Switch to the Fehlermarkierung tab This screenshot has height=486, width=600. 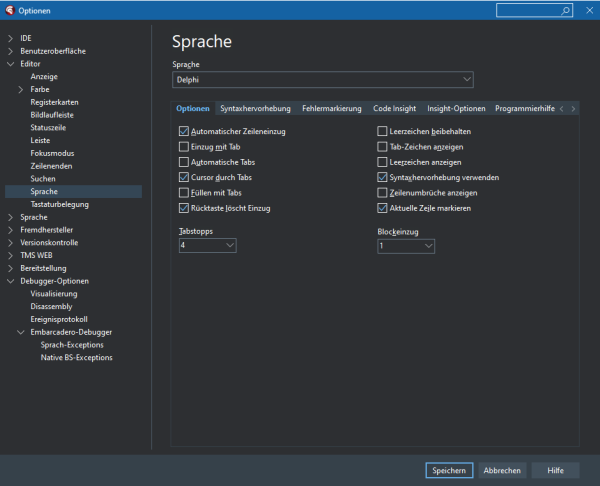(x=331, y=108)
